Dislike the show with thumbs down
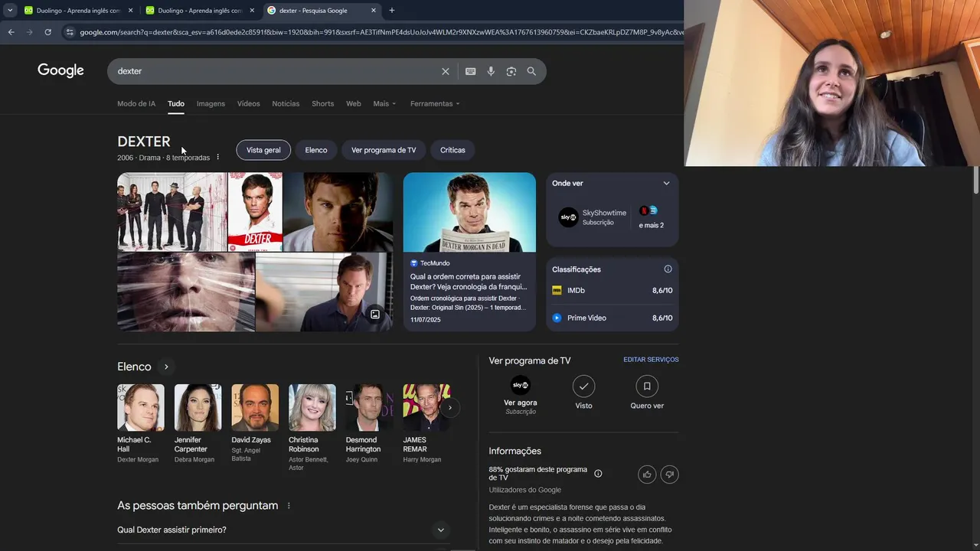This screenshot has height=551, width=980. (669, 474)
